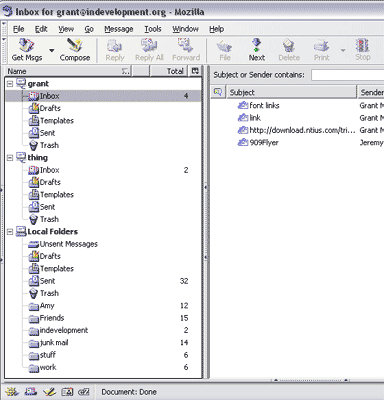Open the Go menu
The image size is (384, 400).
89,29
